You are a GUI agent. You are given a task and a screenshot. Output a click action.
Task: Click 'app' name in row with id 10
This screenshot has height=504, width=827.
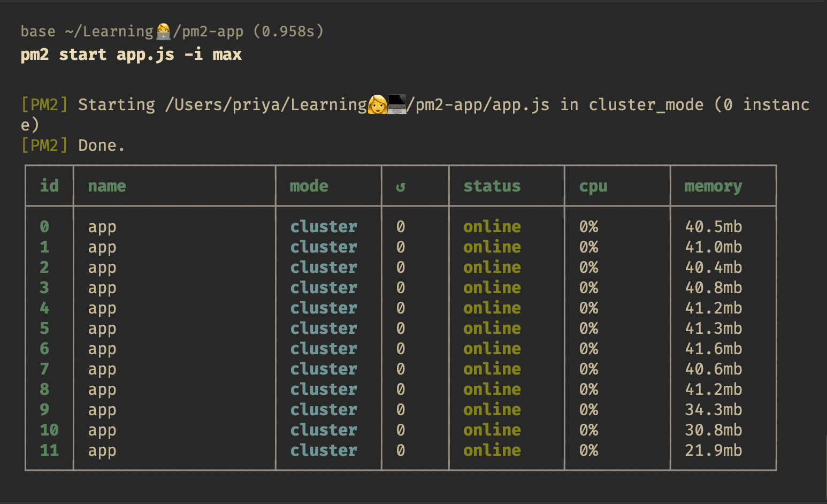pos(102,431)
